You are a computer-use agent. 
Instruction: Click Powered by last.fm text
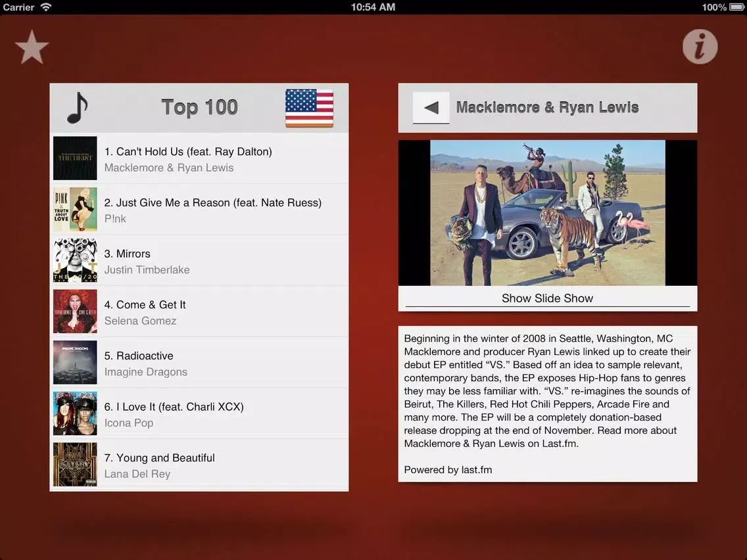click(448, 469)
